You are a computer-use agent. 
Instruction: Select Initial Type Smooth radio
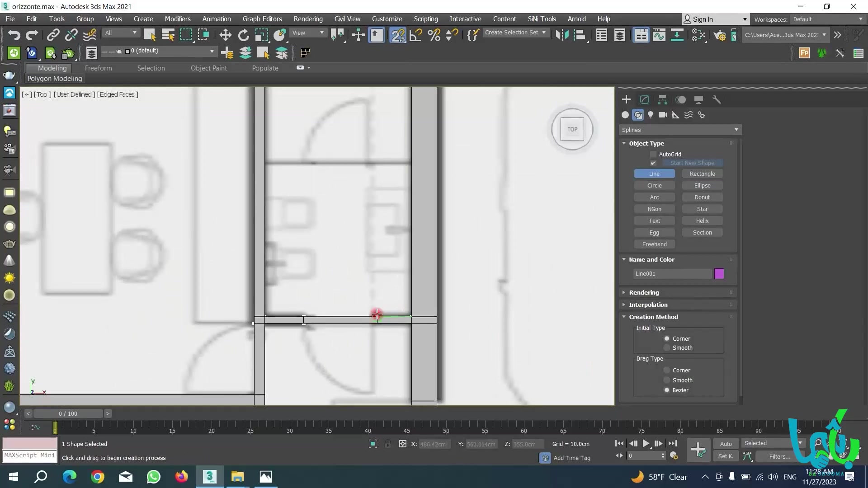(666, 347)
